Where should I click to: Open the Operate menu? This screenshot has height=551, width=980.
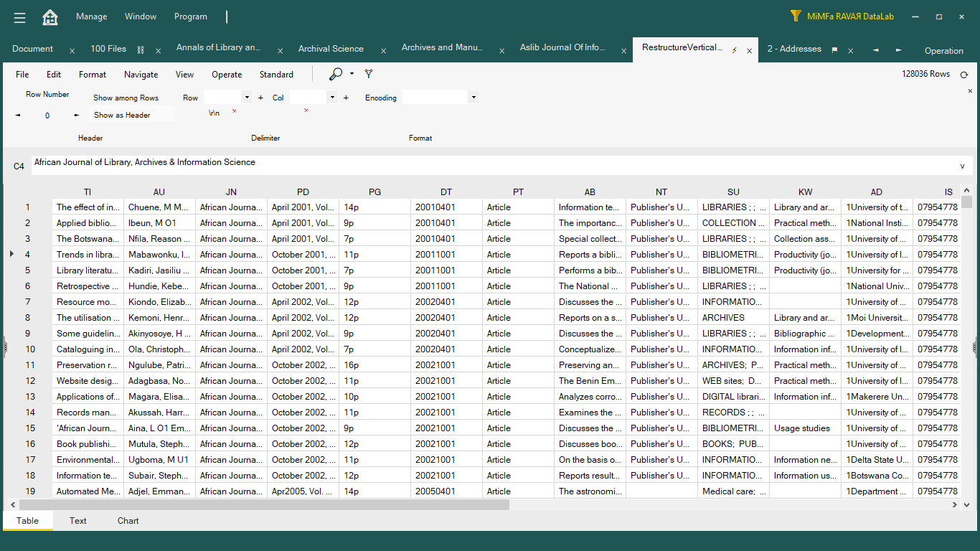(227, 75)
